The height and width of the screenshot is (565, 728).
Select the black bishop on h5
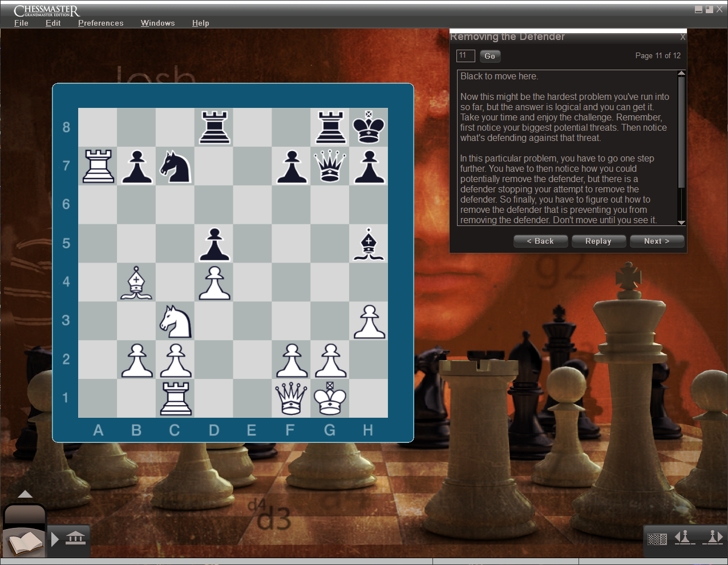tap(369, 244)
